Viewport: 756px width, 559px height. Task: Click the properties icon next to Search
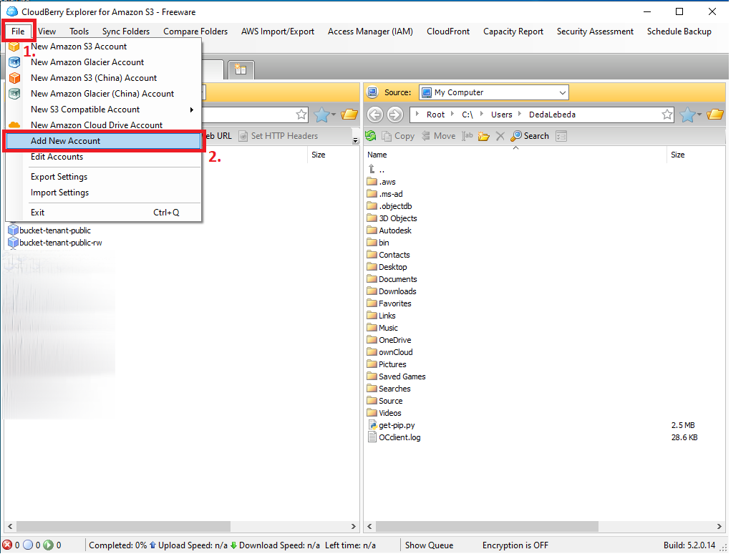coord(561,136)
